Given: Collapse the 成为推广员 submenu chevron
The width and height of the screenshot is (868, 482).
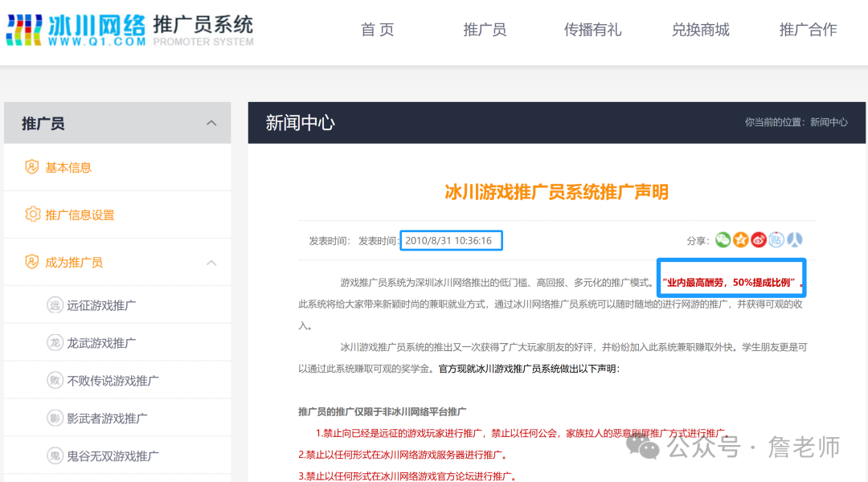Looking at the screenshot, I should (x=211, y=263).
